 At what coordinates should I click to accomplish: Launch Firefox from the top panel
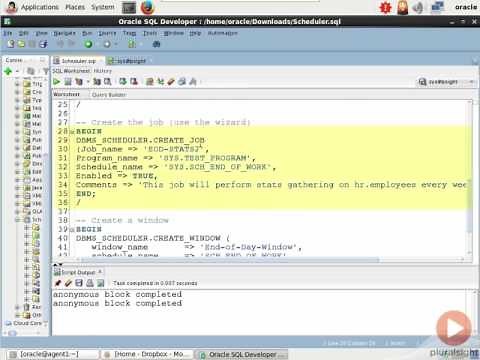pyautogui.click(x=147, y=7)
